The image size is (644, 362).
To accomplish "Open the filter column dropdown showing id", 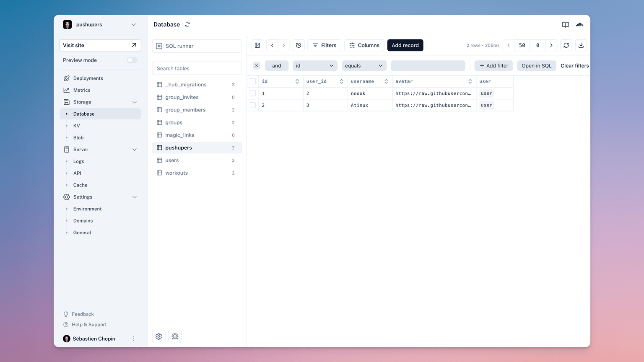I will 315,65.
